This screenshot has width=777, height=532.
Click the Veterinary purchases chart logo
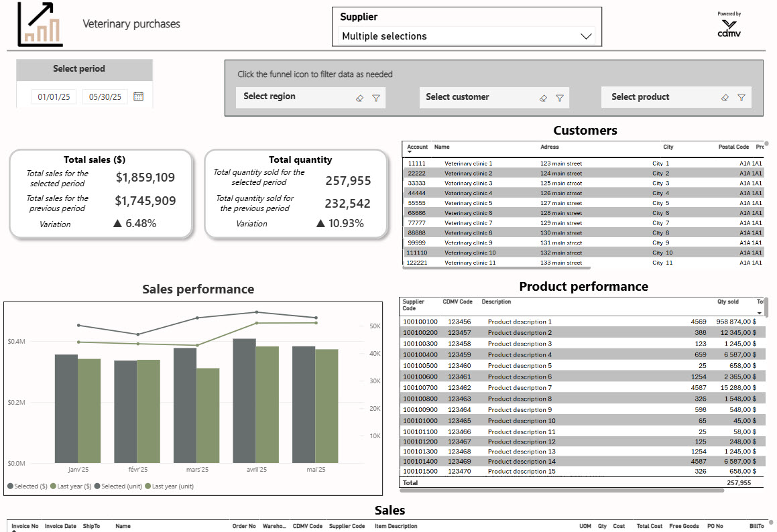coord(40,24)
